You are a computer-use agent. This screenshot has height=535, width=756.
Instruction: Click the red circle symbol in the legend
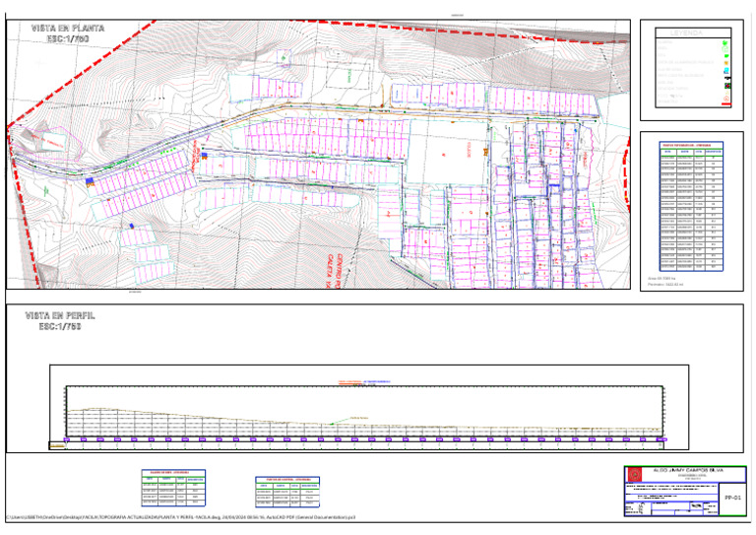pos(726,99)
